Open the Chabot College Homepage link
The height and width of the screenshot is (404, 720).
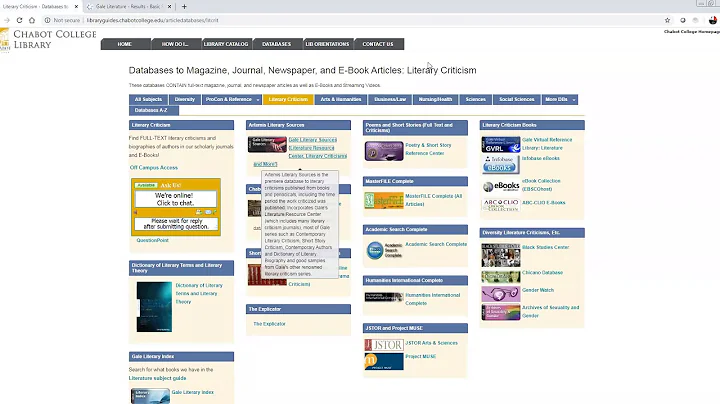(692, 32)
